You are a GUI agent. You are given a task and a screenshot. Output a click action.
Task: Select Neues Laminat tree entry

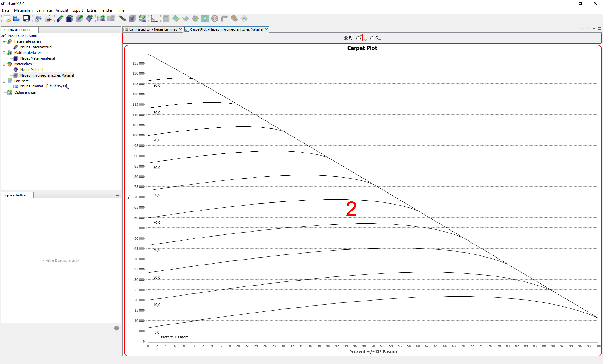pyautogui.click(x=43, y=86)
